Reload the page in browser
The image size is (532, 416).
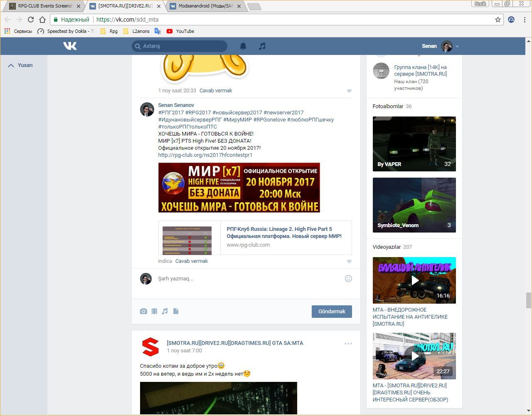(x=31, y=20)
